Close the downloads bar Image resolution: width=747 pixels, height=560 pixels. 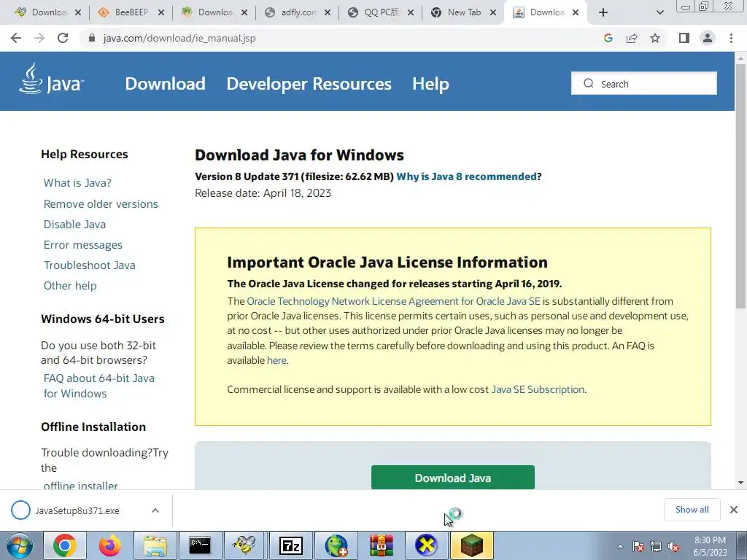point(734,510)
